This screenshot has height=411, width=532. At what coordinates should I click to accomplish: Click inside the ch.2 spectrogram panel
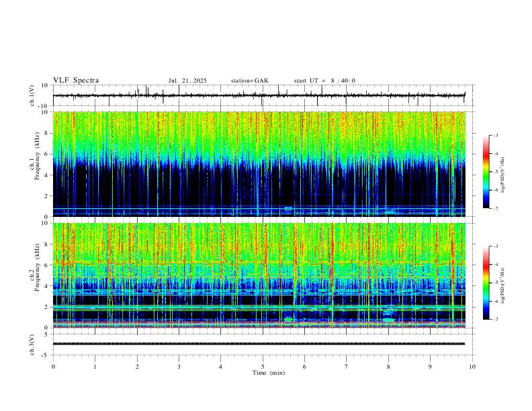click(x=259, y=275)
